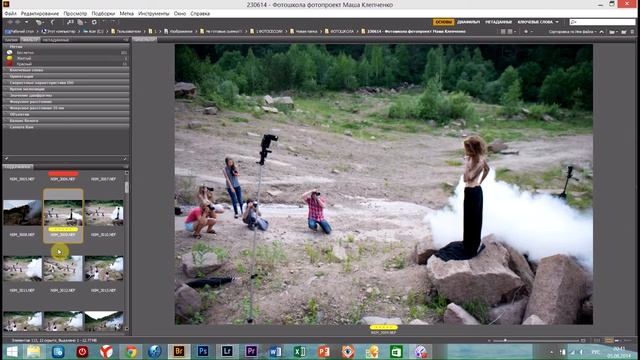Expand the 'Объектив' filter section
The width and height of the screenshot is (640, 360).
(66, 114)
